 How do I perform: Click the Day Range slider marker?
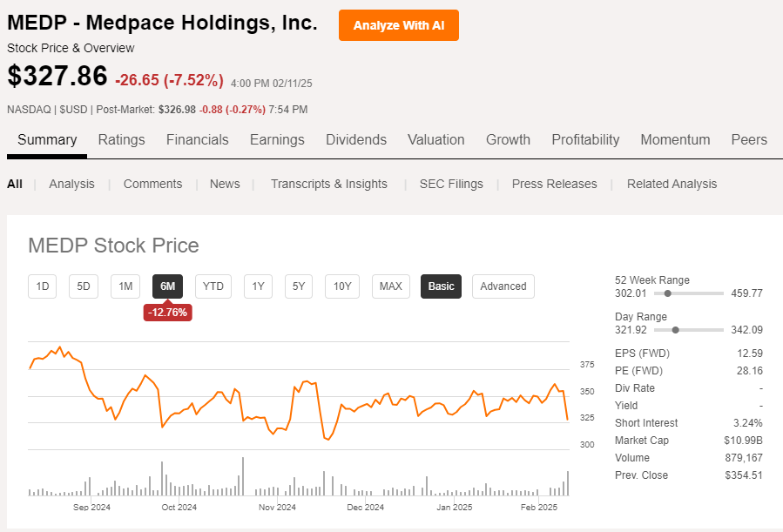pyautogui.click(x=675, y=330)
